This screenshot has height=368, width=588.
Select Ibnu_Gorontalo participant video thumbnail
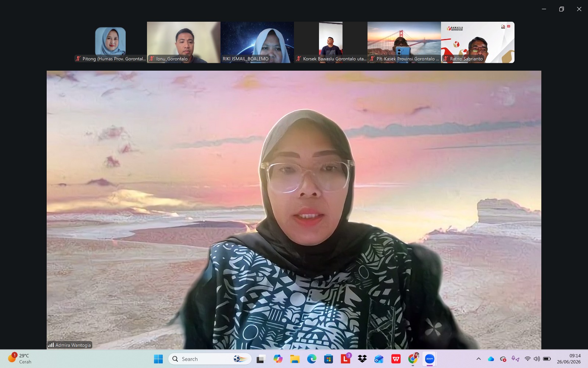(x=184, y=42)
